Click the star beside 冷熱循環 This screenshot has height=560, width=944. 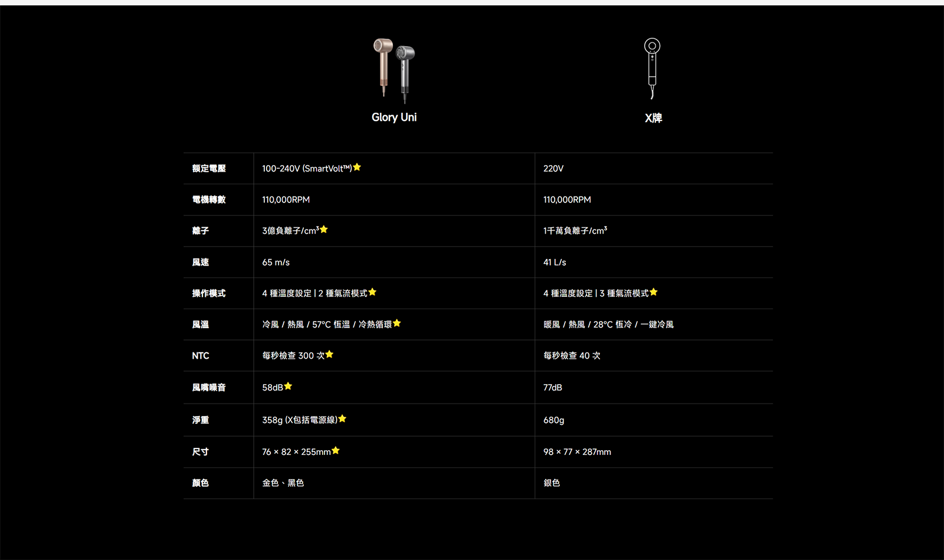tap(397, 323)
